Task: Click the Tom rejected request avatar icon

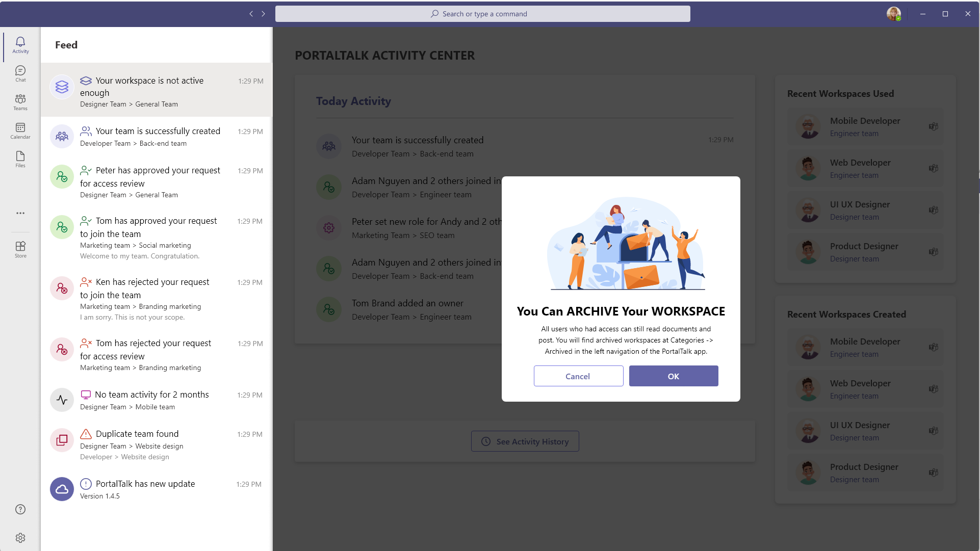Action: coord(62,349)
